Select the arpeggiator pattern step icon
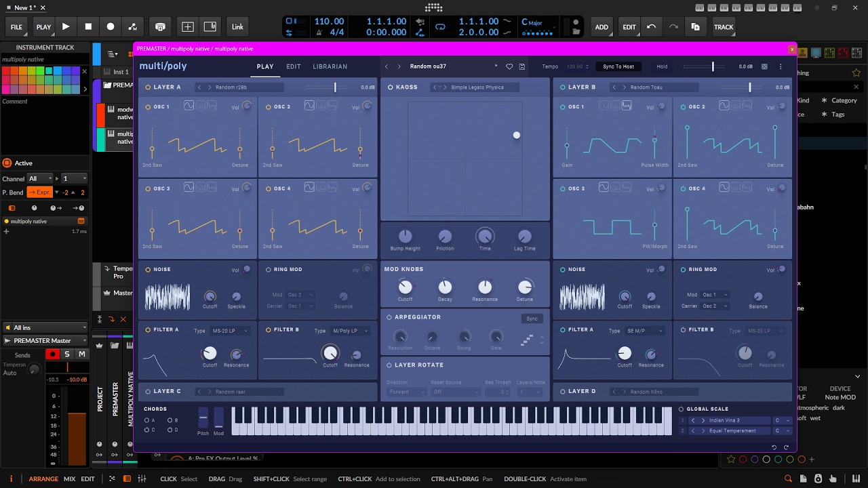 (x=527, y=340)
